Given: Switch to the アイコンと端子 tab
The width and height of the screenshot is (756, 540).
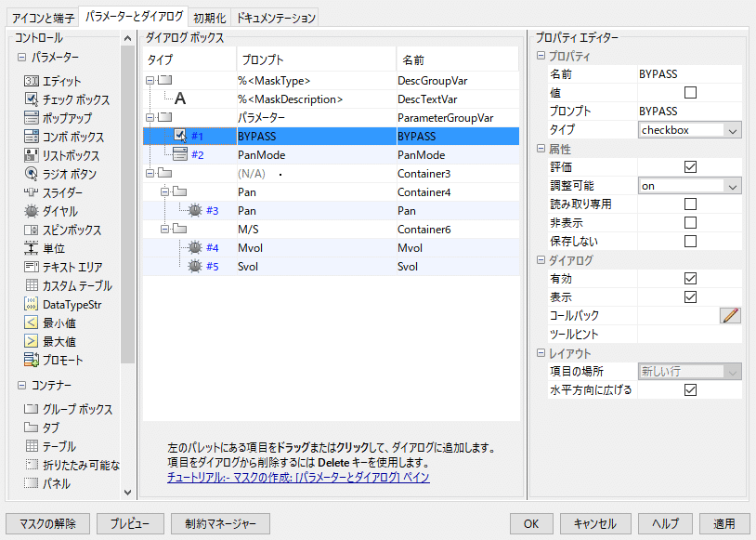Looking at the screenshot, I should (x=43, y=19).
